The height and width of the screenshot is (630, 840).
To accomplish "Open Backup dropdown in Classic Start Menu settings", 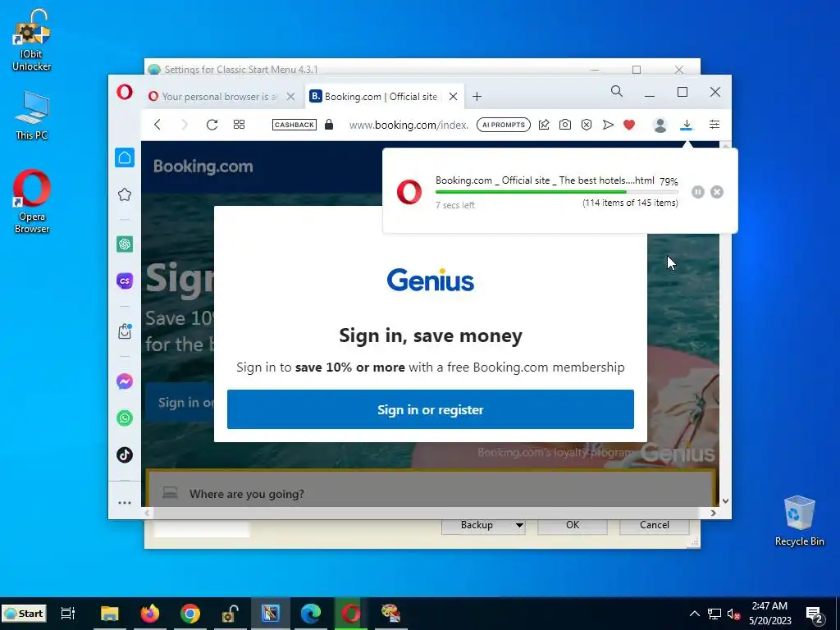I will click(x=483, y=525).
